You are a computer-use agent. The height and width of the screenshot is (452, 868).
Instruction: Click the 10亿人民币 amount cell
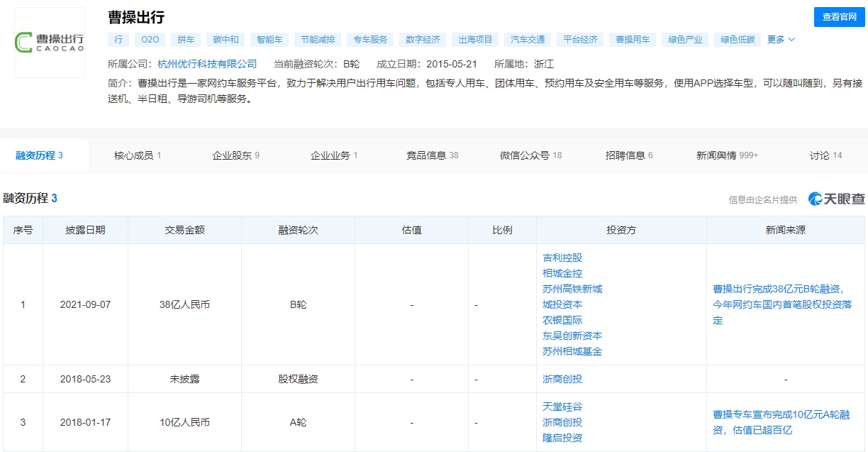pyautogui.click(x=184, y=422)
